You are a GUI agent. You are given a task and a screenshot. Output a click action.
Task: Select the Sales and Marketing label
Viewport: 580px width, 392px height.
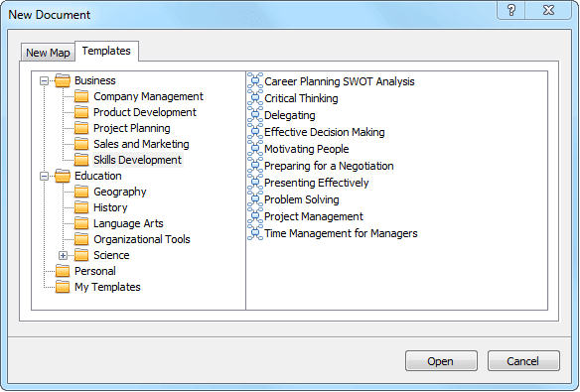(141, 144)
